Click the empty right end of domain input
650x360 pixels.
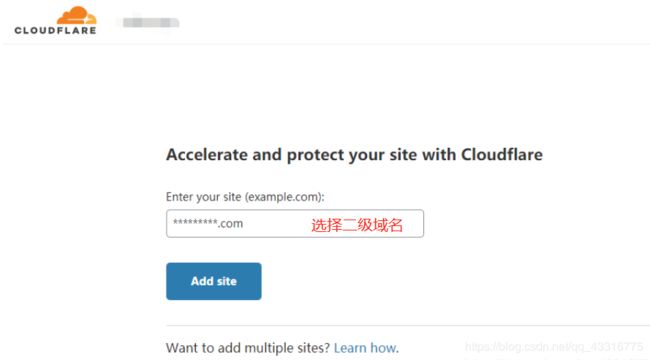[x=413, y=224]
